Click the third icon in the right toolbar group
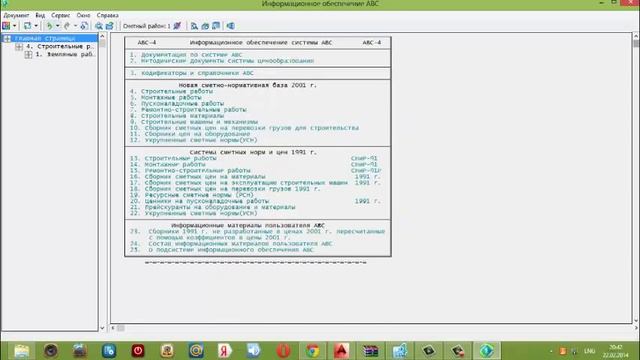640x360 pixels. click(x=216, y=26)
